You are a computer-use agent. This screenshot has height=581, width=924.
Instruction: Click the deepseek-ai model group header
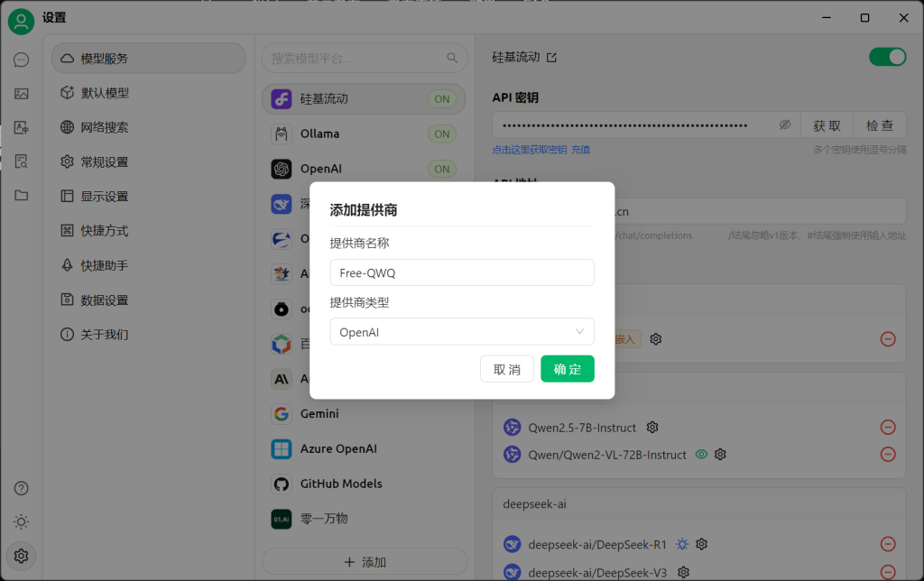(699, 503)
